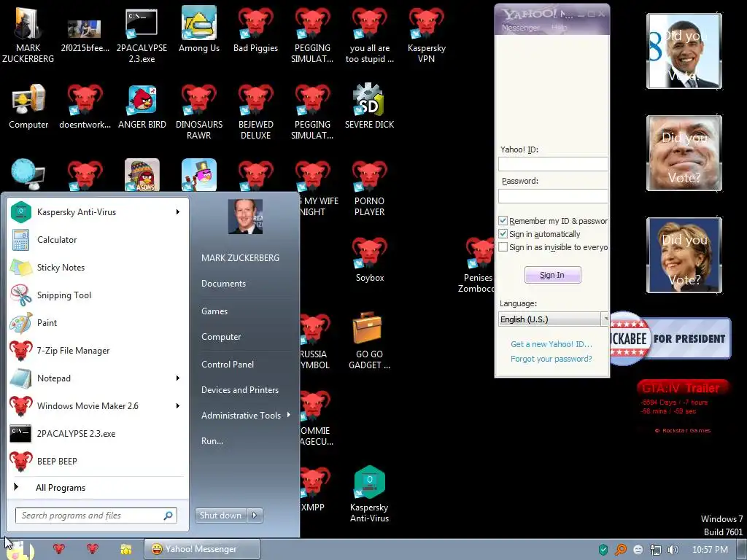The width and height of the screenshot is (747, 560).
Task: Click the Yahoo! Messenger taskbar button
Action: 202,549
